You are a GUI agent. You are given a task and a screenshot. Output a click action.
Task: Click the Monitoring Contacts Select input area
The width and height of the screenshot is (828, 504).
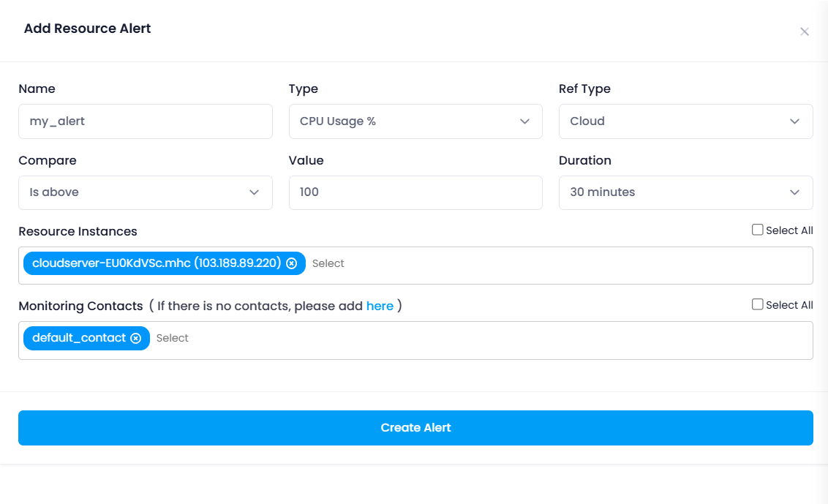[x=481, y=338]
